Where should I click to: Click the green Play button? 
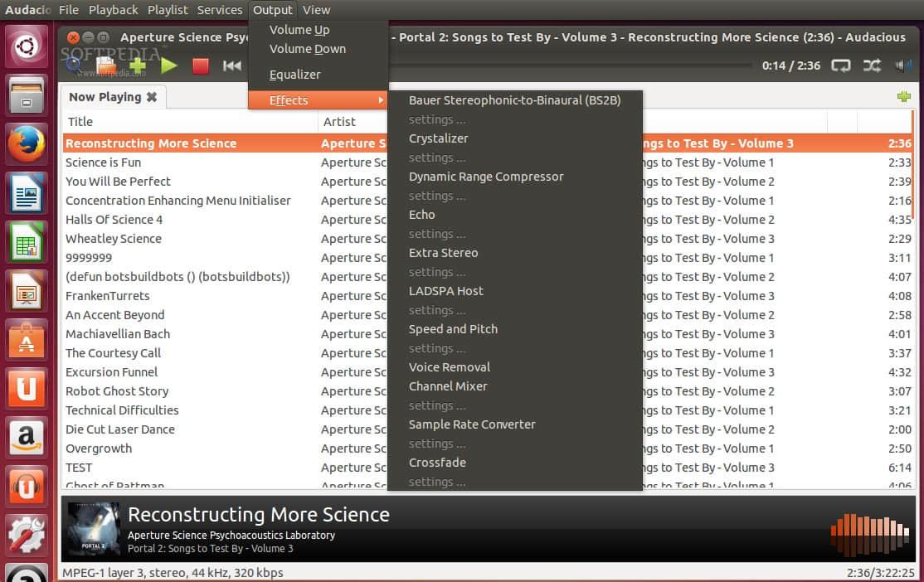tap(169, 65)
